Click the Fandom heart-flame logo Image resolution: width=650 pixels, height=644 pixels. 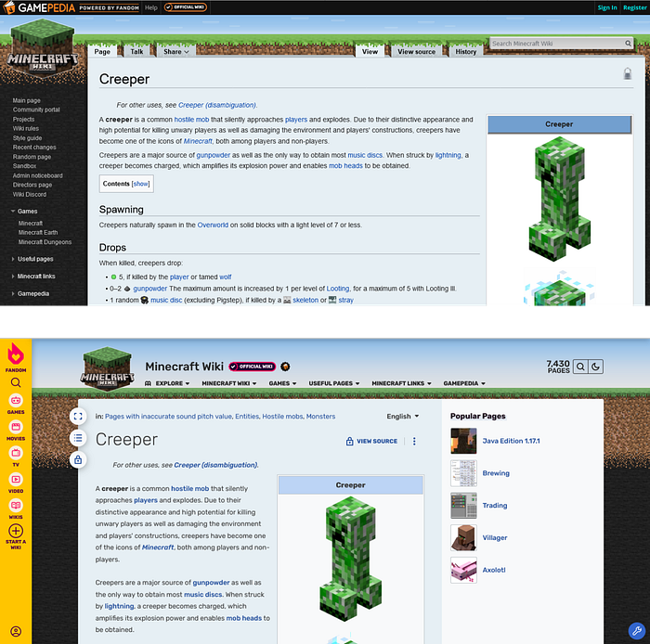pos(16,354)
